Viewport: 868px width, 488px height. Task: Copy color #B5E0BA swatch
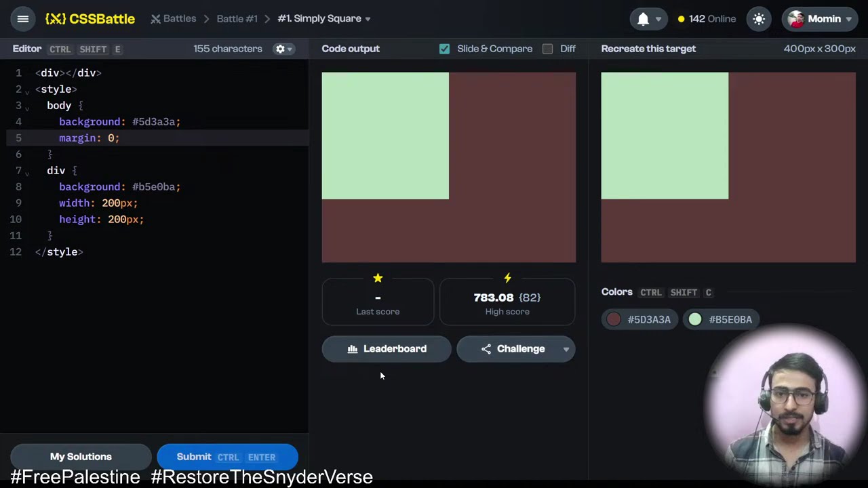[x=721, y=319]
